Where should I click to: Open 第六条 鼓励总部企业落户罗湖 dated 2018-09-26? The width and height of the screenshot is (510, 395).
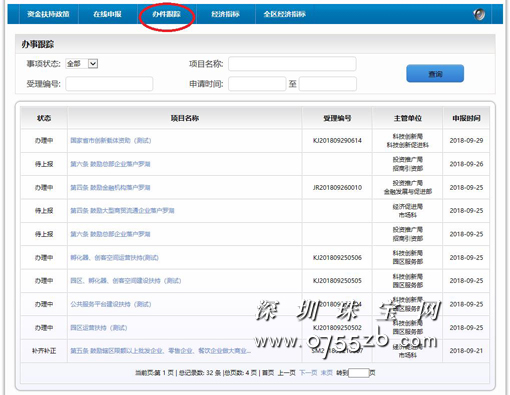click(110, 164)
